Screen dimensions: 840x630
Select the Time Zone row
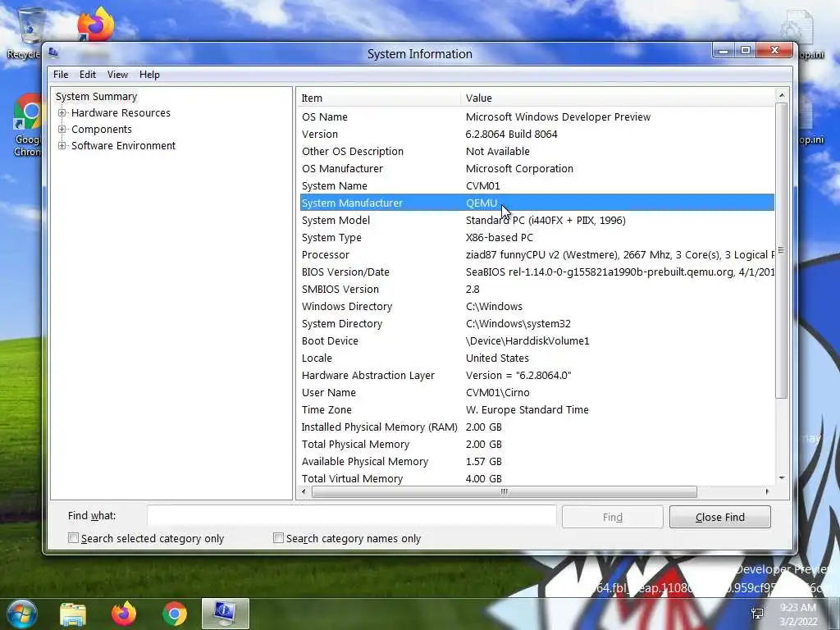pyautogui.click(x=536, y=410)
